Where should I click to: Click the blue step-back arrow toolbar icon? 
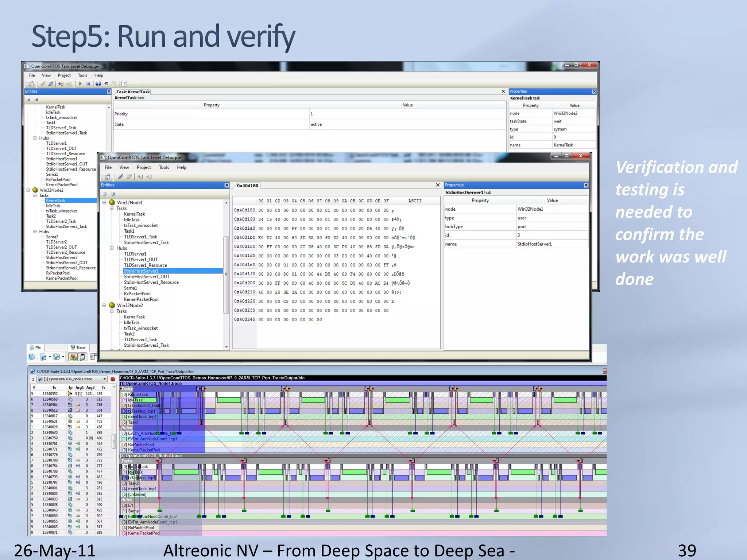pos(61,83)
